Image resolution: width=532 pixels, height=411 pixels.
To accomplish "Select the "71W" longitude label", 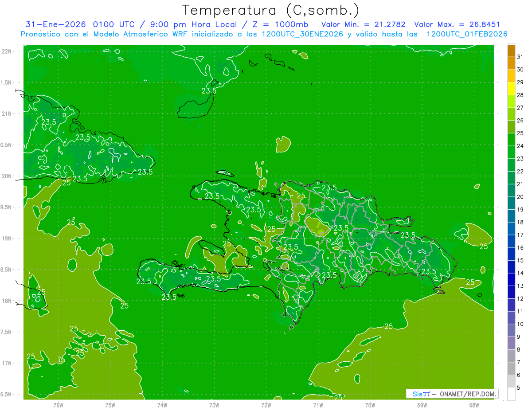I will (318, 405).
